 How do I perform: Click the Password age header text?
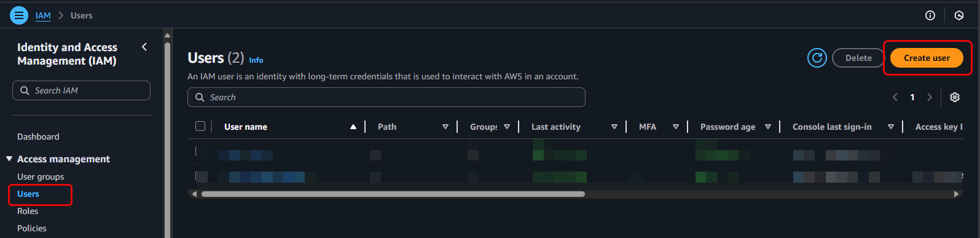pos(728,127)
